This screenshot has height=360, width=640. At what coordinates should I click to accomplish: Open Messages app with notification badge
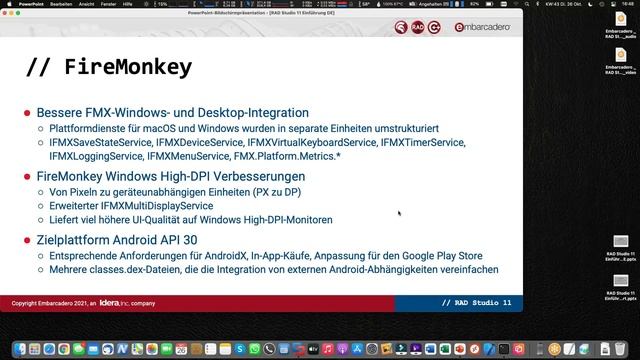point(79,349)
